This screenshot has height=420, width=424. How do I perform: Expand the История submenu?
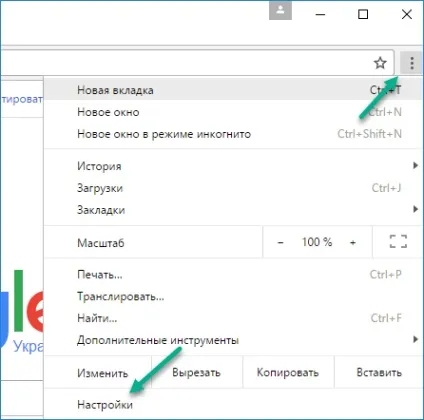[233, 166]
